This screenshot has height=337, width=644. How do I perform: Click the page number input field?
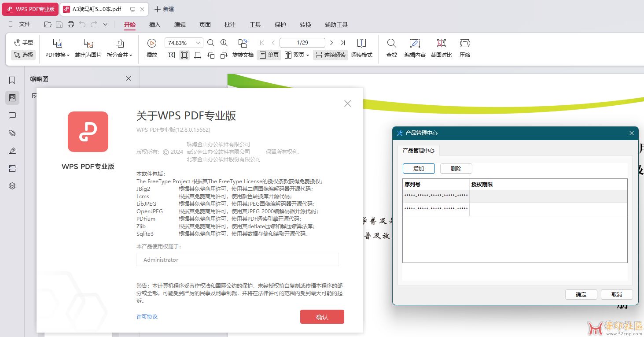pyautogui.click(x=302, y=43)
